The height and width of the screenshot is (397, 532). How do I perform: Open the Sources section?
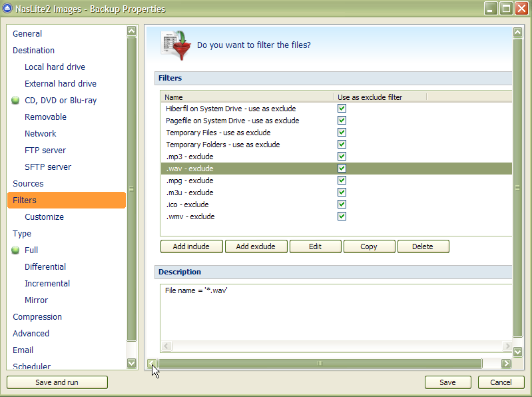point(28,184)
